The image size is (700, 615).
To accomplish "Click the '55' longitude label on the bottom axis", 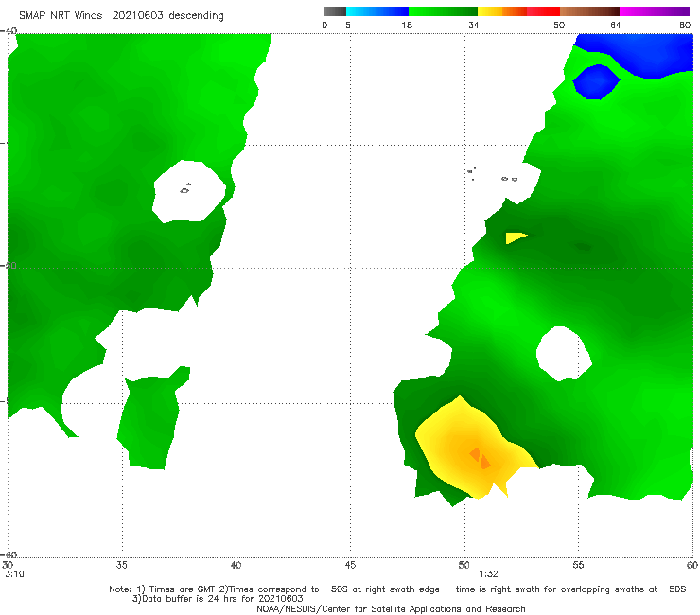I will coord(578,565).
